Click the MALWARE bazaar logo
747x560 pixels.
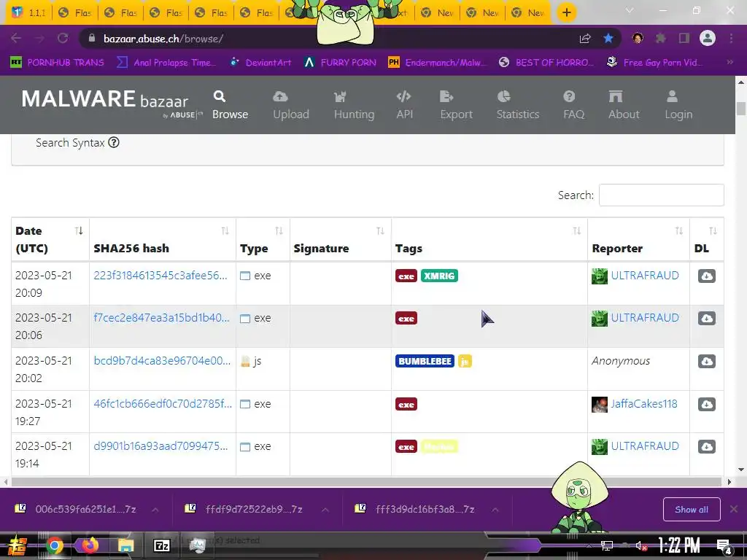click(x=112, y=103)
